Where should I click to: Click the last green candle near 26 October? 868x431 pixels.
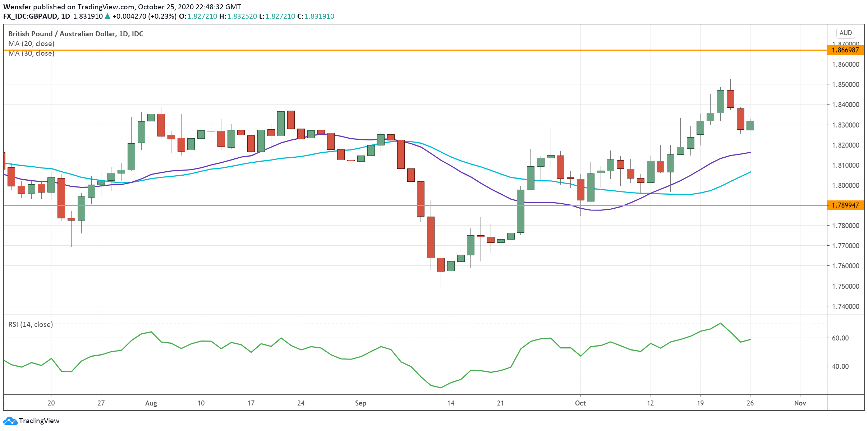pos(750,125)
